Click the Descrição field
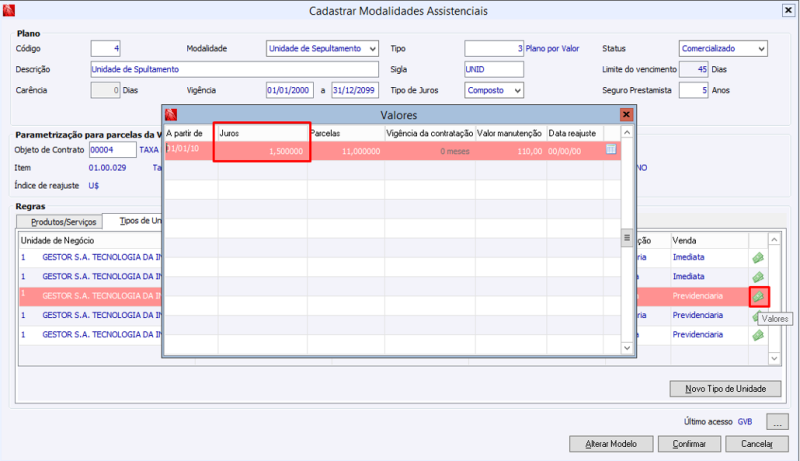The image size is (800, 461). point(235,69)
